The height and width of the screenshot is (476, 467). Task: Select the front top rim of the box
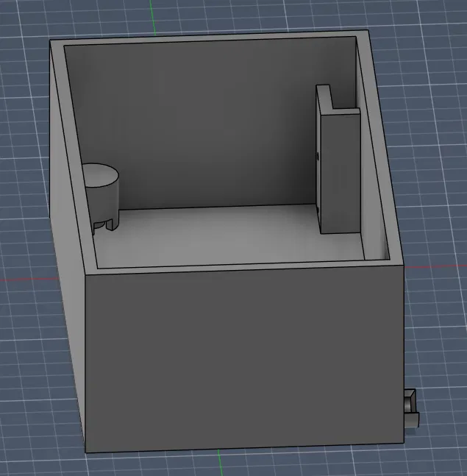click(243, 266)
